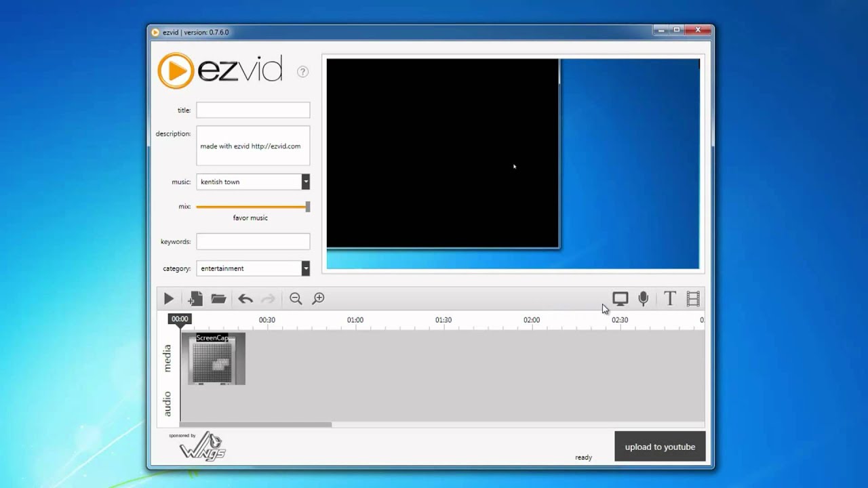The height and width of the screenshot is (488, 868).
Task: Zoom in the timeline
Action: 319,299
